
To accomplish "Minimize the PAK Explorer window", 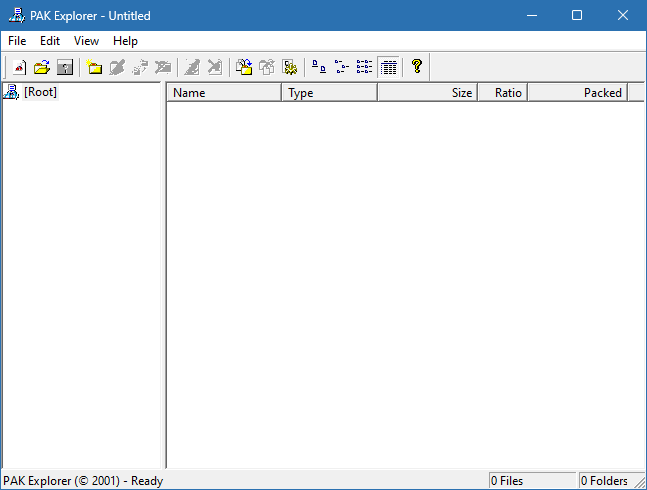I will 532,16.
